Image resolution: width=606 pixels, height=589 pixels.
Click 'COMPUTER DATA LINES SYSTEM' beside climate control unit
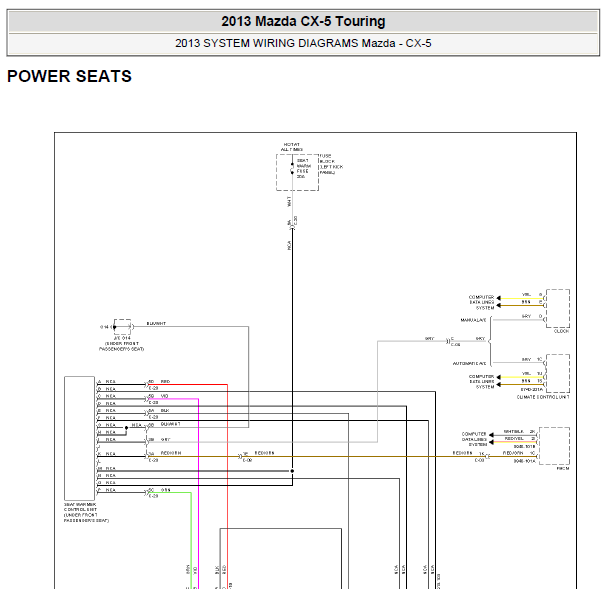[x=481, y=381]
